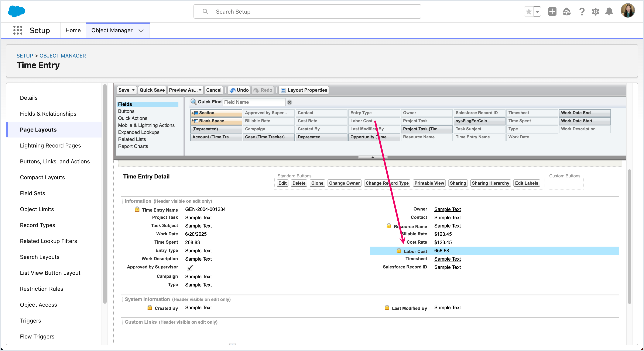The height and width of the screenshot is (351, 644).
Task: Click the Change Owner standard button
Action: [344, 183]
